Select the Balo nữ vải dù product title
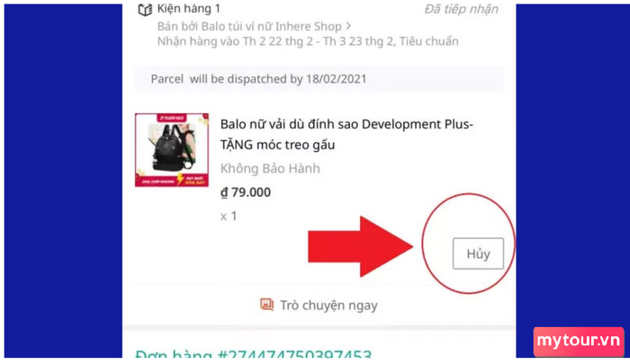Image resolution: width=630 pixels, height=364 pixels. 346,135
